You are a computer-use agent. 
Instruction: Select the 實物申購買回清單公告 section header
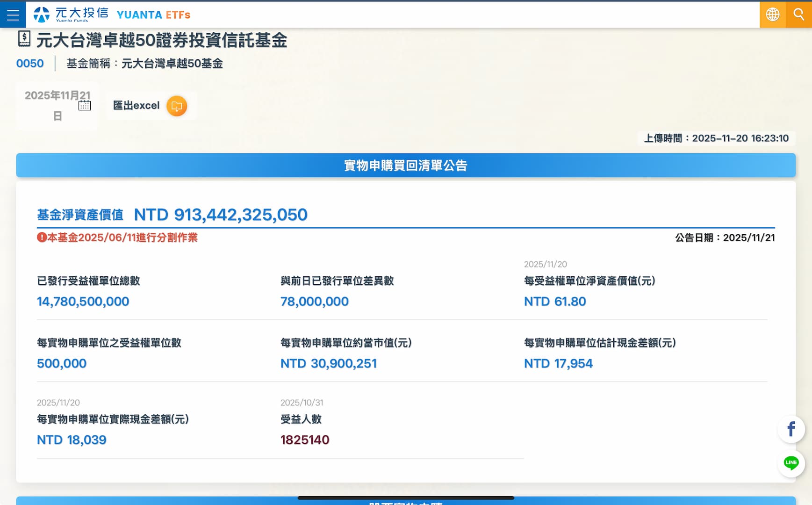405,166
